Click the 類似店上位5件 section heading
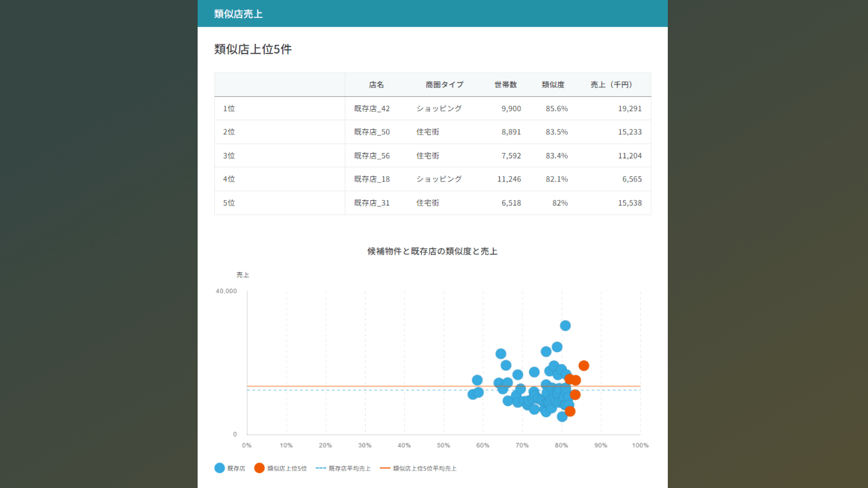Screen dimensions: 868x488 (x=253, y=49)
